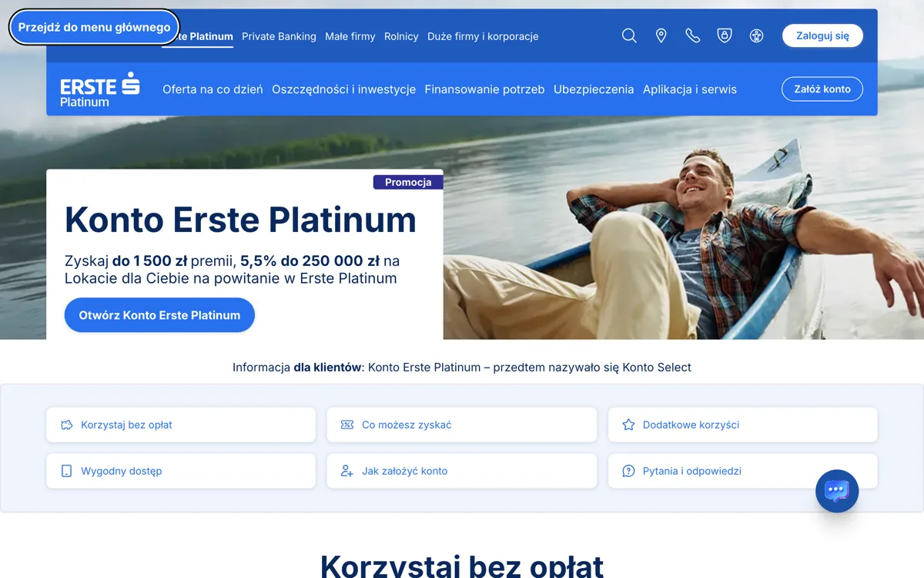Click the star icon beside Dodatkowe korzyści
This screenshot has height=578, width=924.
click(628, 425)
